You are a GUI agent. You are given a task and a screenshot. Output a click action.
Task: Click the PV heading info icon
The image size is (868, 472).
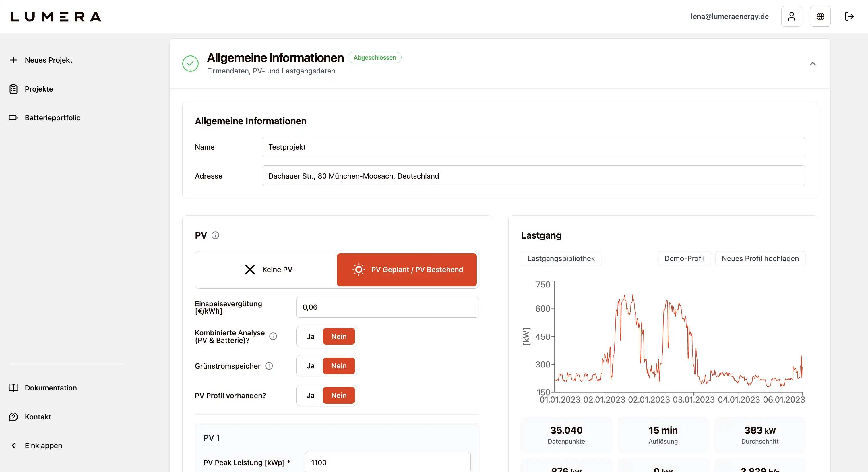[215, 235]
